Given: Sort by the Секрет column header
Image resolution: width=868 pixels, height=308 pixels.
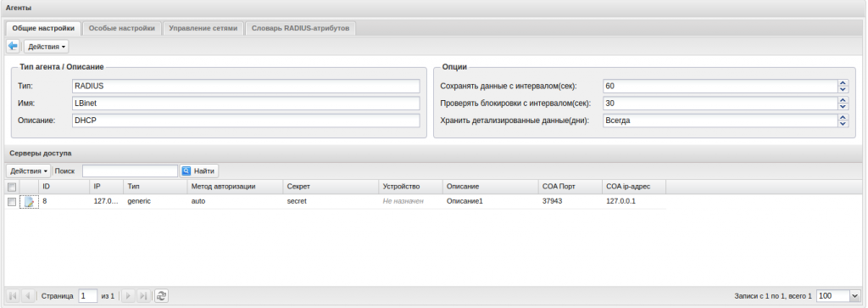Looking at the screenshot, I should point(331,187).
